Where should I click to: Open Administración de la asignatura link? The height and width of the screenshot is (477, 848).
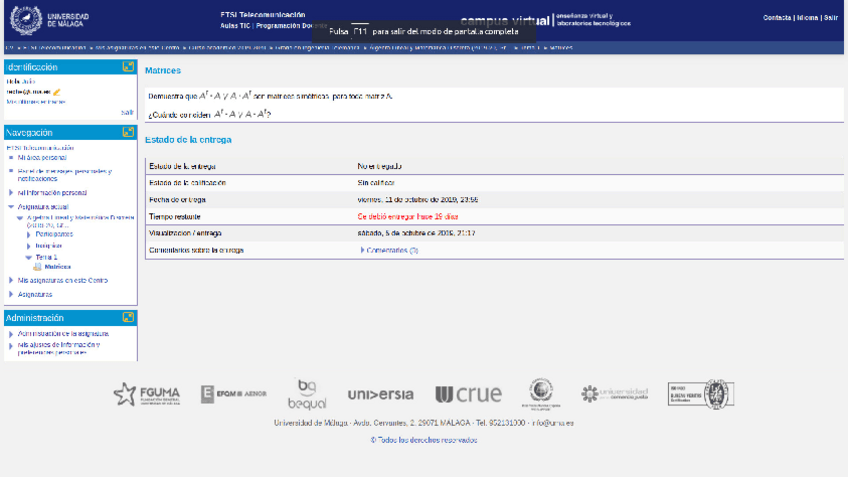coord(63,333)
